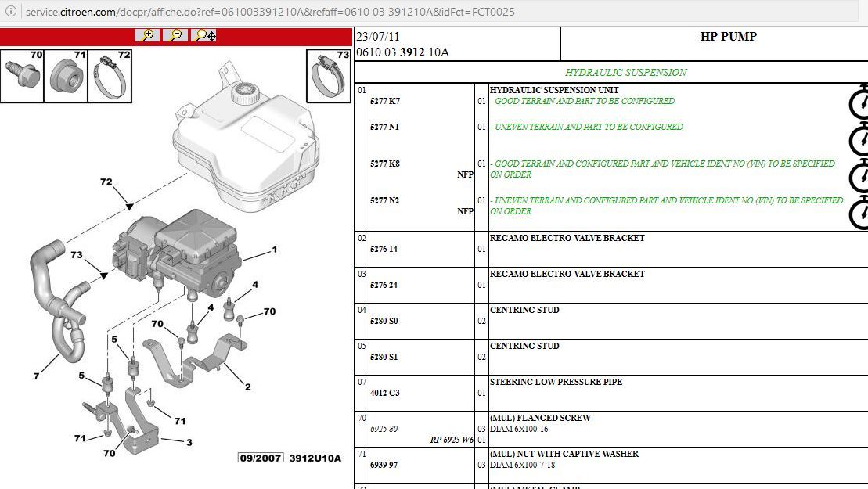Select part number 6939 97
This screenshot has width=868, height=489.
point(384,465)
